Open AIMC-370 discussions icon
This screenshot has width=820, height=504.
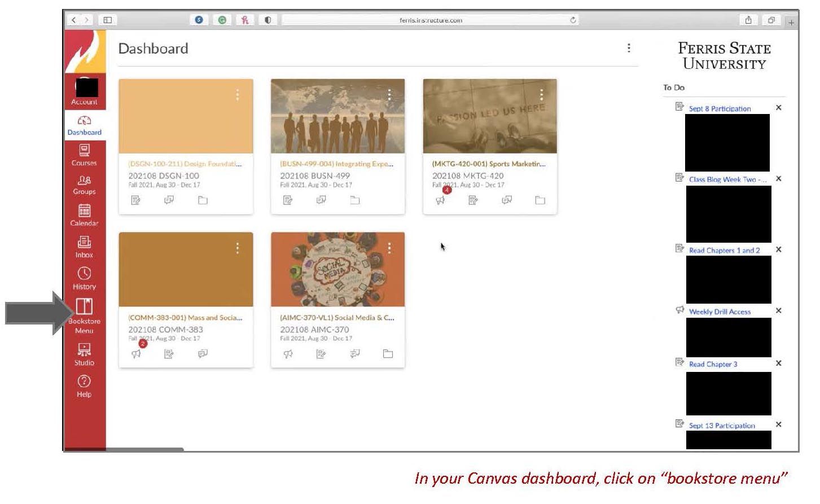click(354, 354)
